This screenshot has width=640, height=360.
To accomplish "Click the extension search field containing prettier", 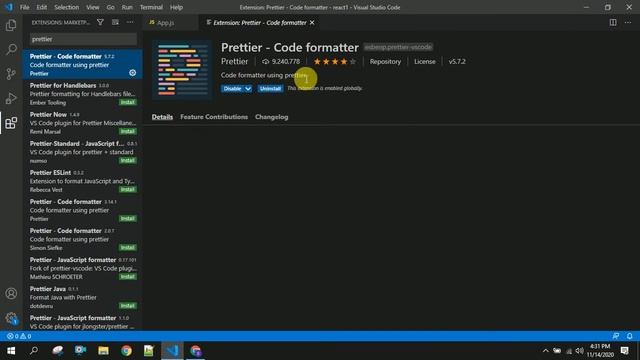I will point(83,39).
